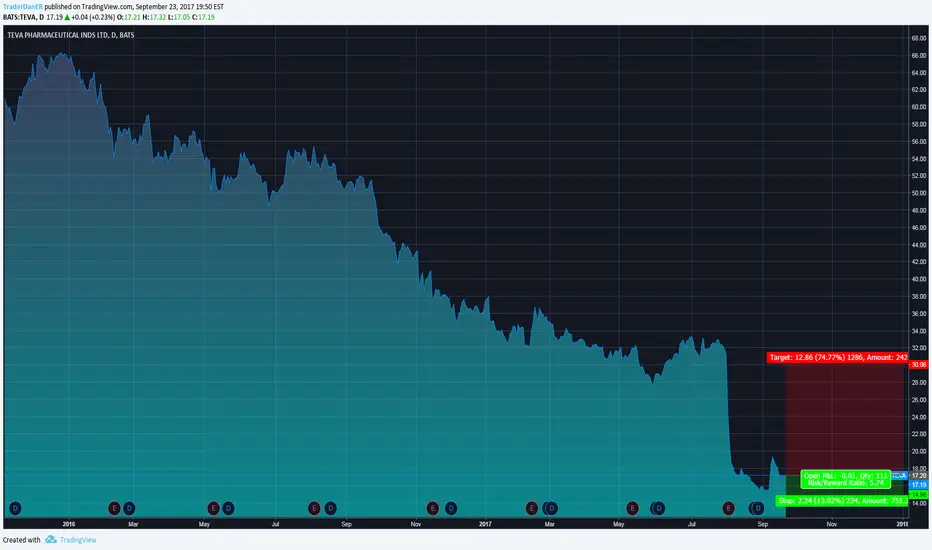Select the earnings E marker before Sep 2016
Screen dimensions: 932x550
click(x=314, y=508)
